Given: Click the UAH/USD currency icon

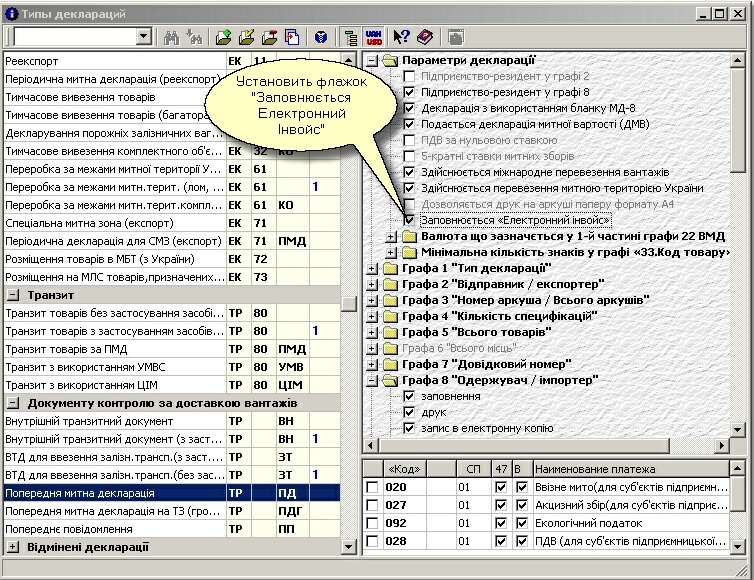Looking at the screenshot, I should point(376,37).
